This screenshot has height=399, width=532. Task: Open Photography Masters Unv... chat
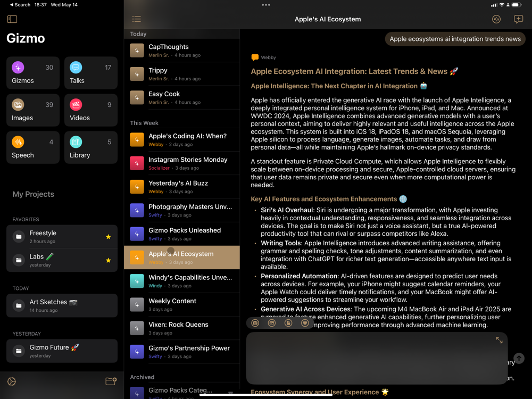point(182,210)
